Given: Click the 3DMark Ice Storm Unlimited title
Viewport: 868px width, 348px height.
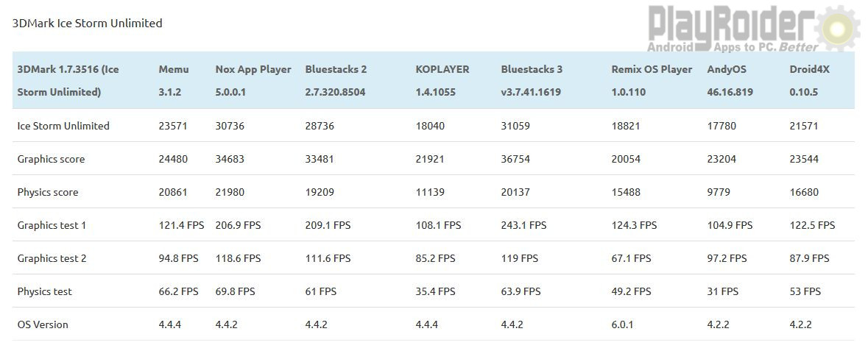Looking at the screenshot, I should (88, 24).
